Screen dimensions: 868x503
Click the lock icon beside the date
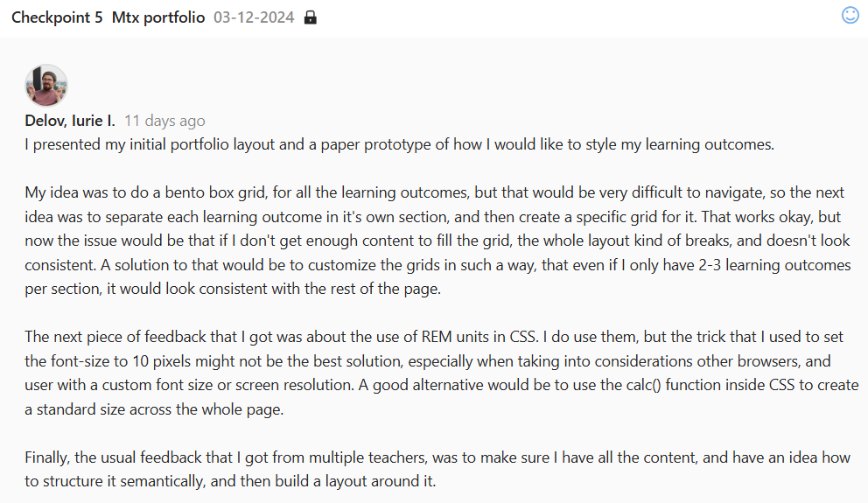pos(310,18)
